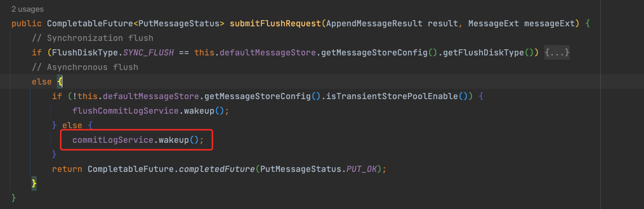Click the return keyword
Image resolution: width=644 pixels, height=209 pixels.
(x=67, y=169)
